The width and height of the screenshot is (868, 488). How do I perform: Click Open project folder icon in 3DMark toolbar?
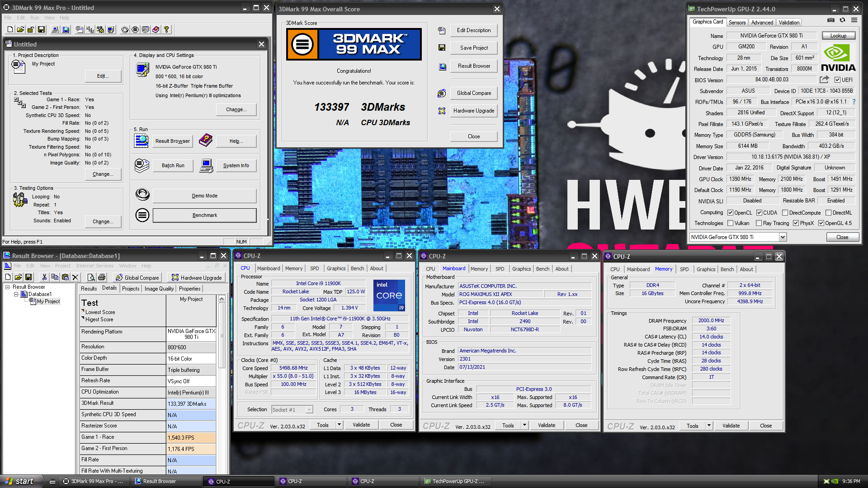coord(20,29)
